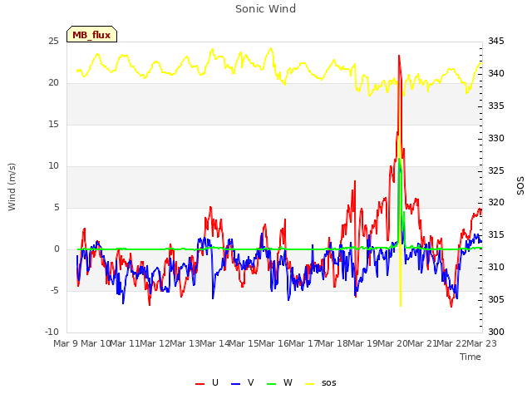The image size is (532, 399).
Task: Click the yellow sos legend swatch
Action: pyautogui.click(x=309, y=384)
